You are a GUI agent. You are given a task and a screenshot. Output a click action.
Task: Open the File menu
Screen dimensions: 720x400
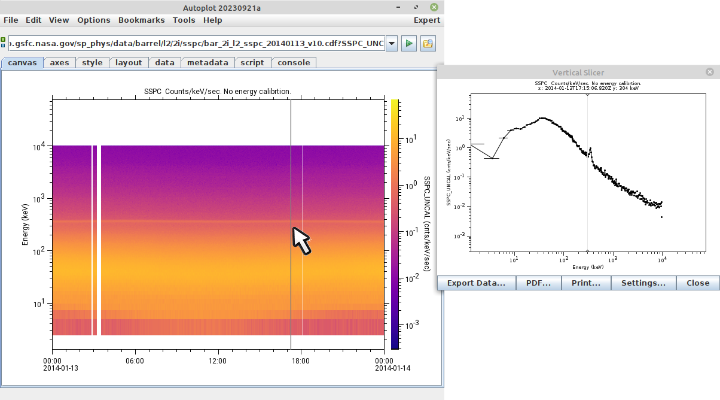(x=11, y=20)
